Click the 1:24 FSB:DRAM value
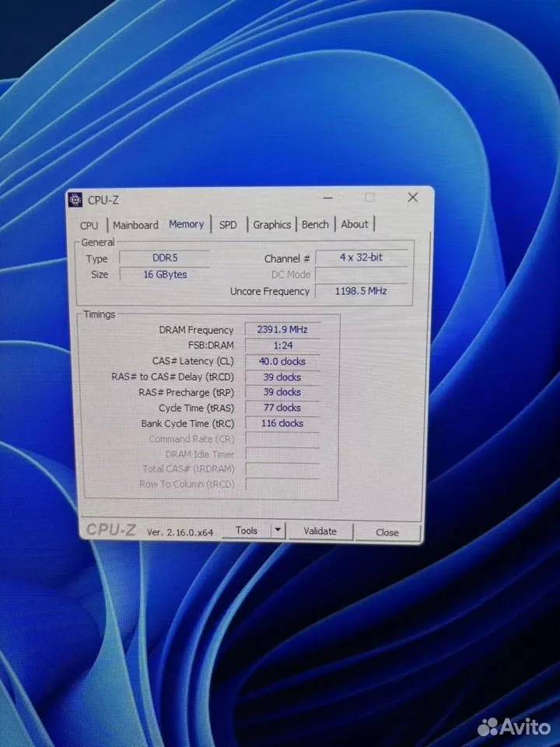The width and height of the screenshot is (560, 747). pyautogui.click(x=282, y=345)
